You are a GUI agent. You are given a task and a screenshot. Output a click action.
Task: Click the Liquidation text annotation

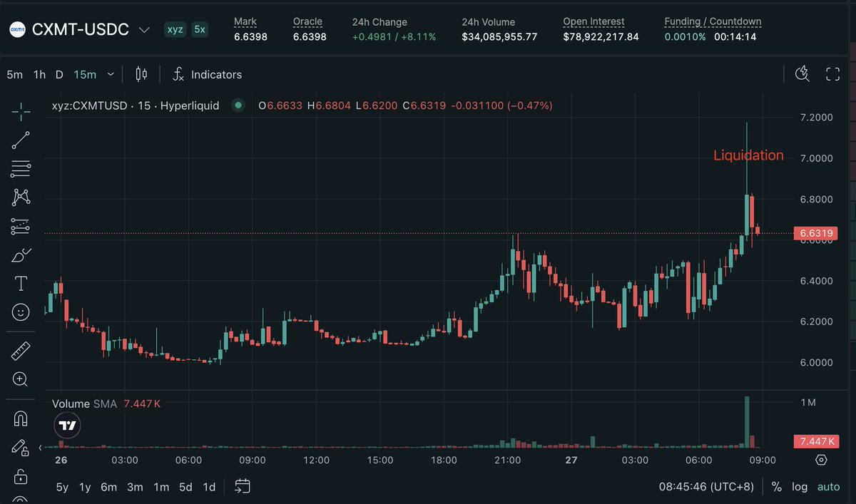(x=748, y=155)
